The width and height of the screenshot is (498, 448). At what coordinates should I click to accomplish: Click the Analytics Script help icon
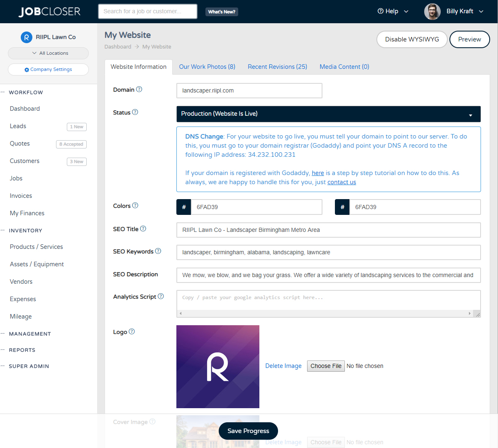[161, 296]
